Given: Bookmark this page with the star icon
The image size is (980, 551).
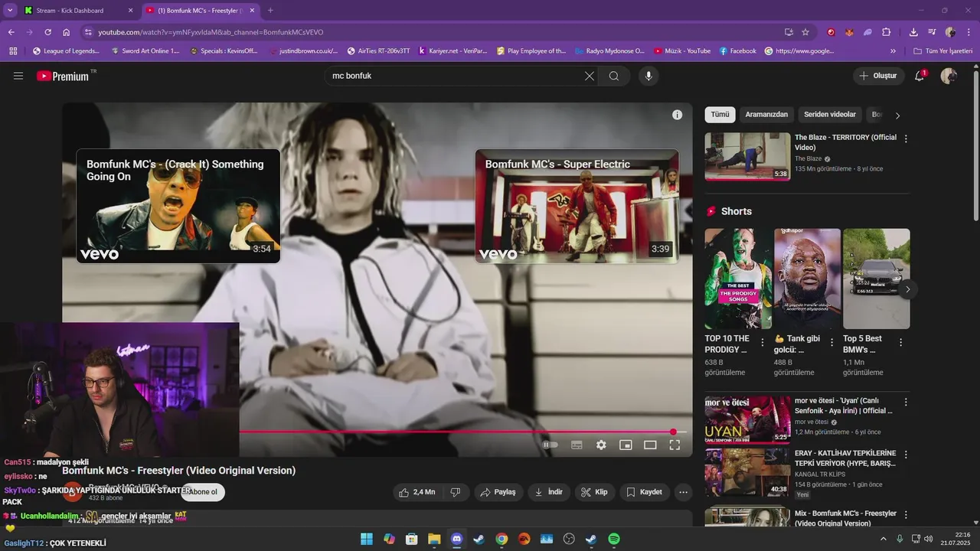Looking at the screenshot, I should coord(805,32).
